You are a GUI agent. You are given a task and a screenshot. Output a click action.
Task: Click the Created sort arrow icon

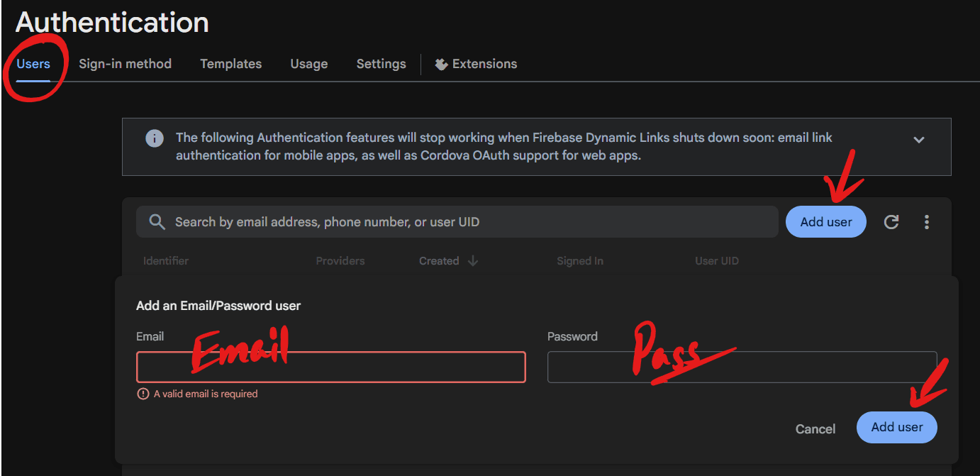473,261
